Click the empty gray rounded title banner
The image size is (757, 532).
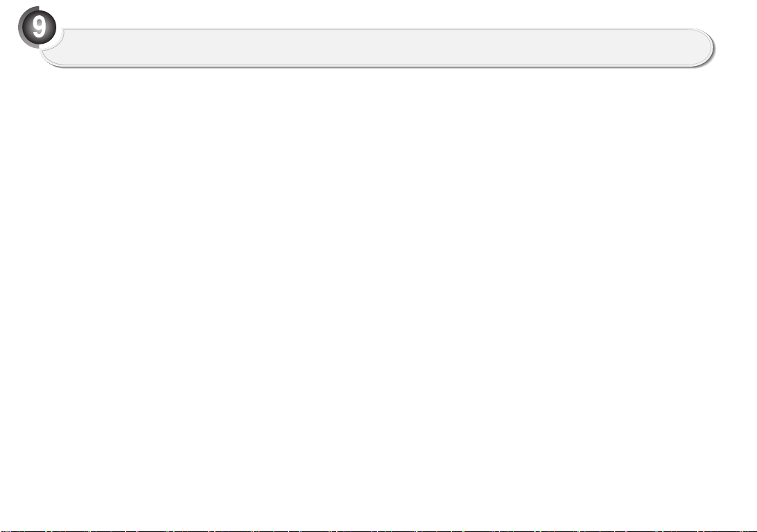click(x=376, y=47)
